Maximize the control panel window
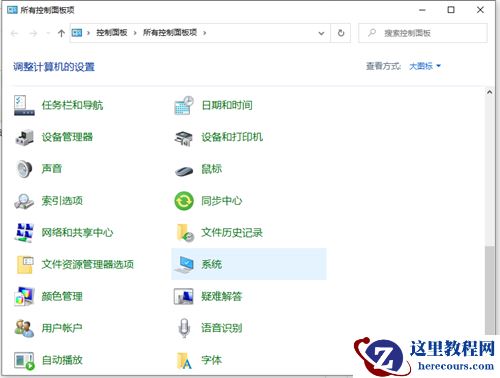The image size is (500, 378). click(451, 10)
